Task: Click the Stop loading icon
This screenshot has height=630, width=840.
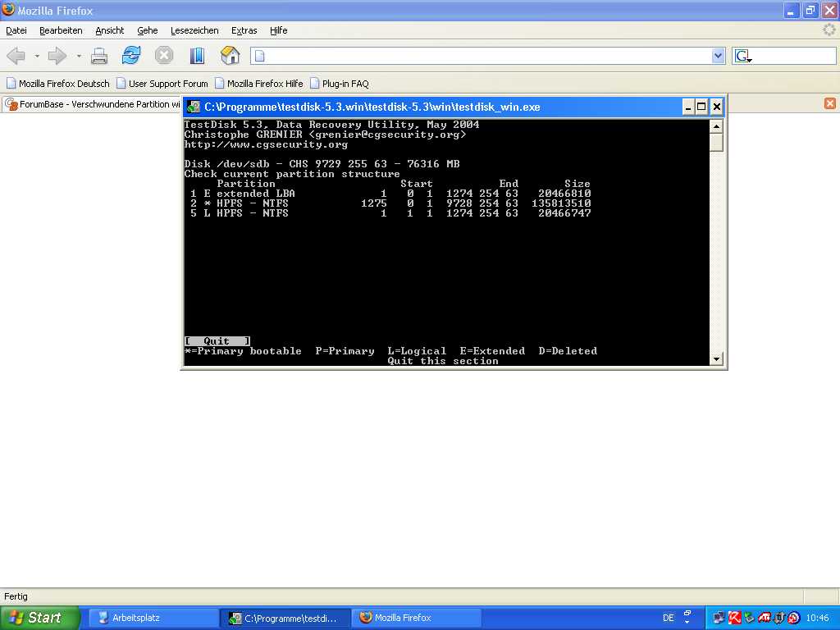Action: pos(164,55)
